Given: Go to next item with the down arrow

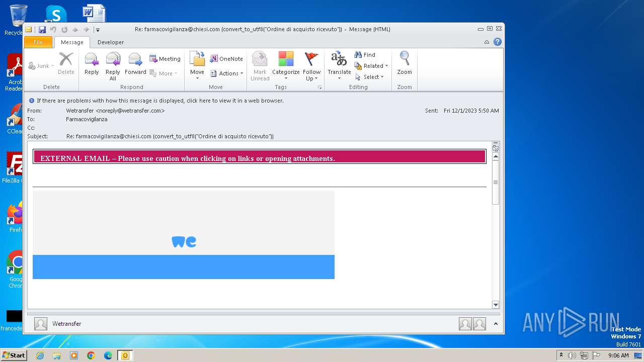Looking at the screenshot, I should click(x=86, y=30).
